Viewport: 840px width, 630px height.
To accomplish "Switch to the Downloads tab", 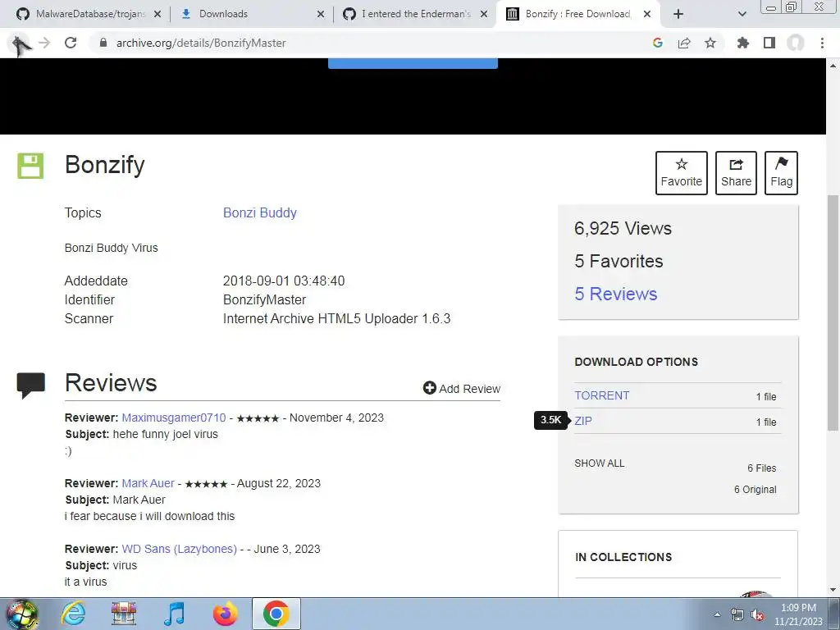I will coord(223,14).
